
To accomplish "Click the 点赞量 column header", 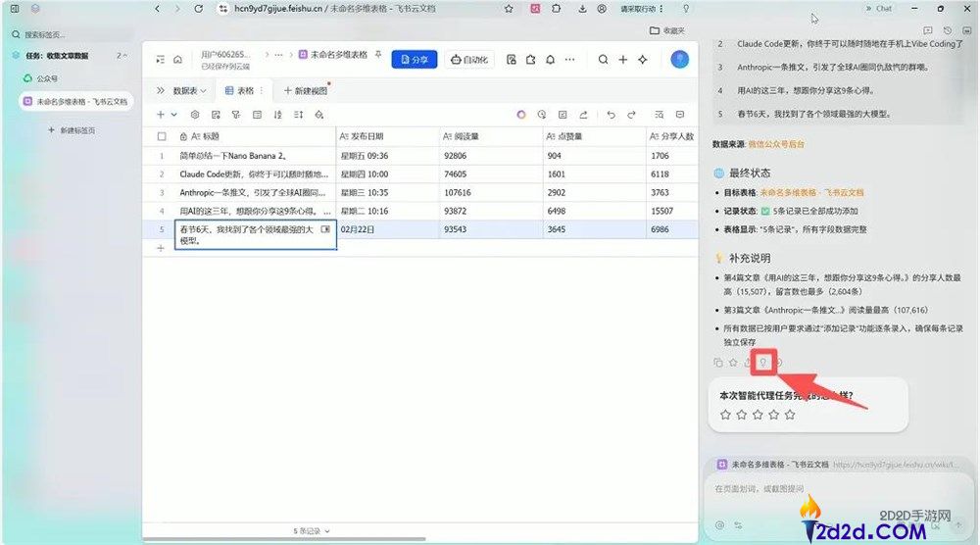I will coord(594,136).
